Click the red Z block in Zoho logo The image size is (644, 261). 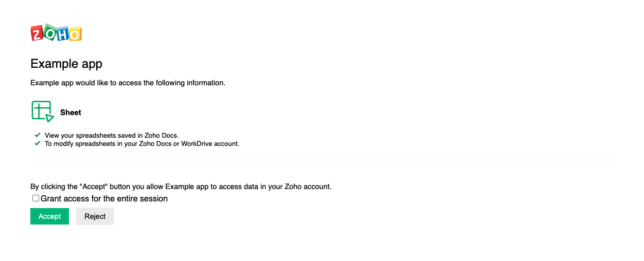pyautogui.click(x=38, y=33)
